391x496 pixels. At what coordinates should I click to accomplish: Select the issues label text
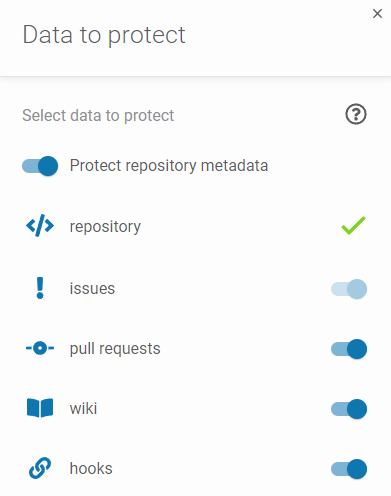coord(92,288)
